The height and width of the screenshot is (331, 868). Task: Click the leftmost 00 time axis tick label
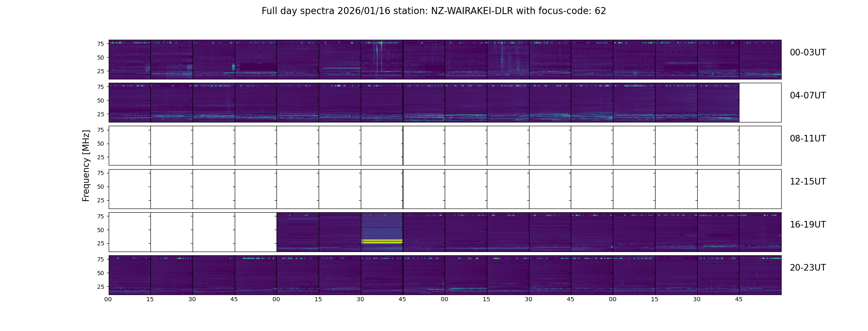click(x=108, y=299)
